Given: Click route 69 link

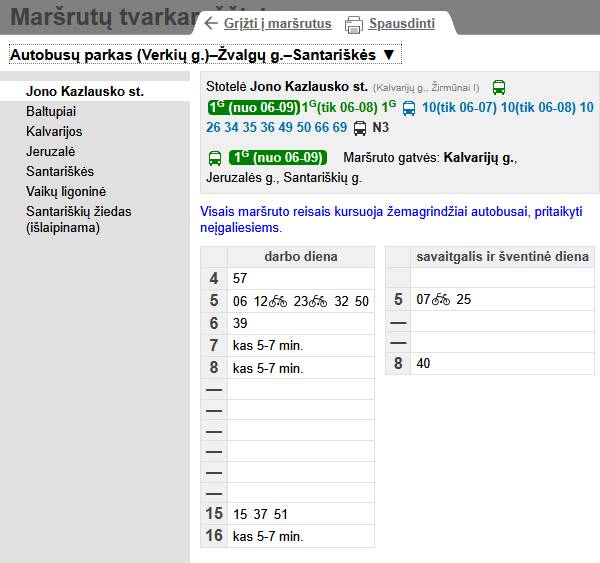Looking at the screenshot, I should pyautogui.click(x=339, y=127).
